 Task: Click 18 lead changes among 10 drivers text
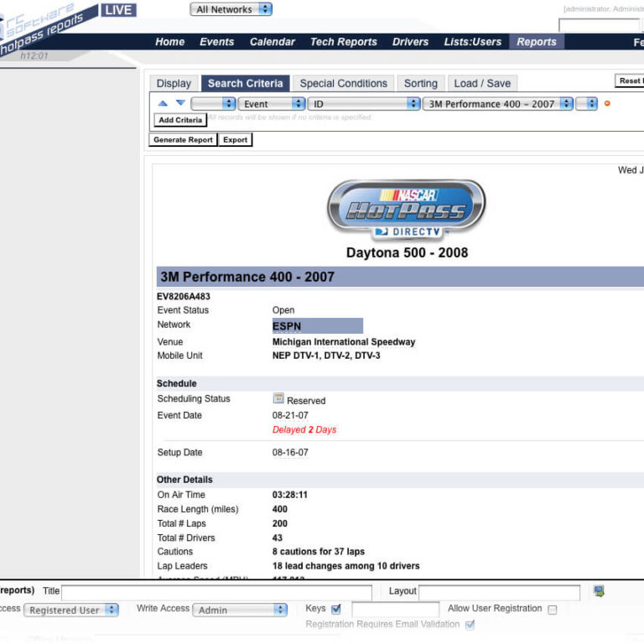pyautogui.click(x=345, y=566)
